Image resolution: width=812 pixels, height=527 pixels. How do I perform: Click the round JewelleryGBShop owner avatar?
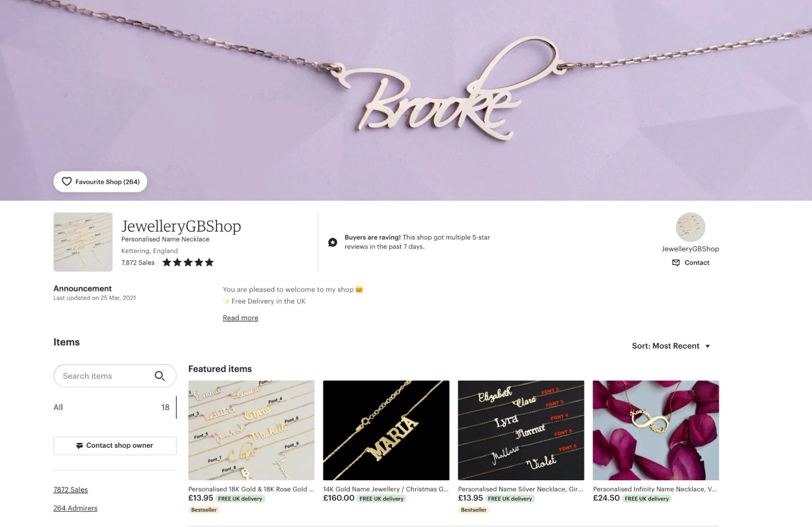pos(691,227)
